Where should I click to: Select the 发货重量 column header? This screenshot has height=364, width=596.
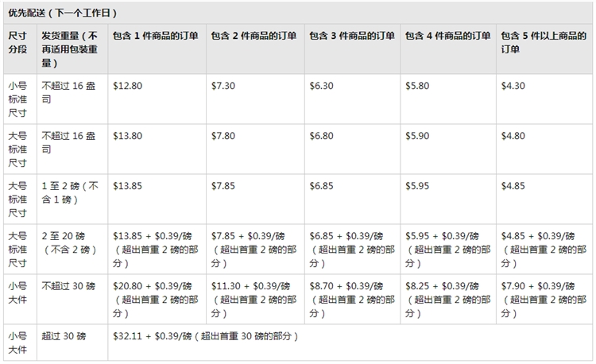click(x=70, y=49)
